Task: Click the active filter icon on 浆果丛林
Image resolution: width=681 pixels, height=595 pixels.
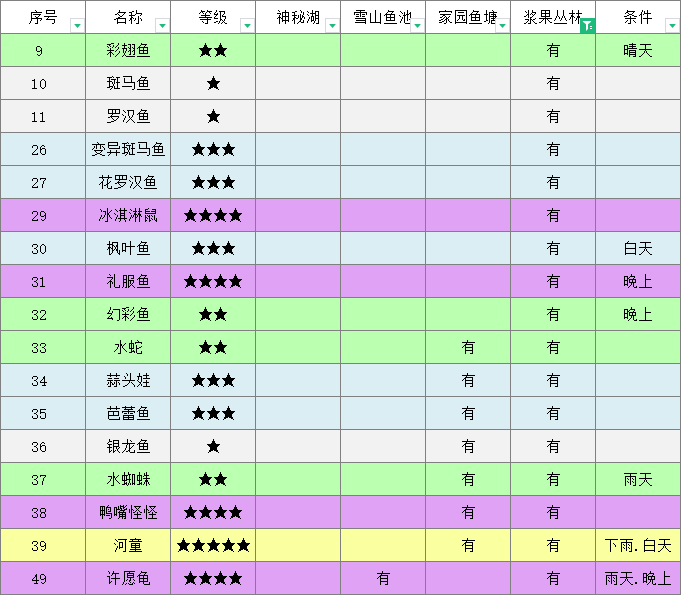Action: (588, 26)
